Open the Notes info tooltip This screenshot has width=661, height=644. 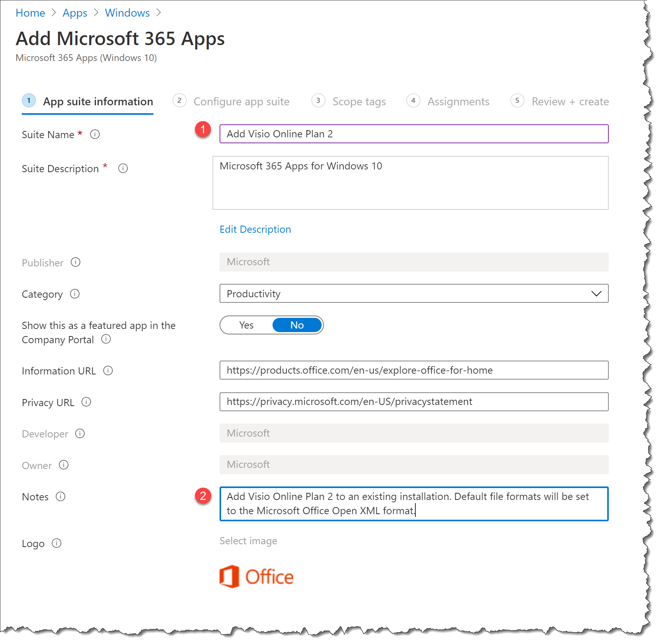61,497
